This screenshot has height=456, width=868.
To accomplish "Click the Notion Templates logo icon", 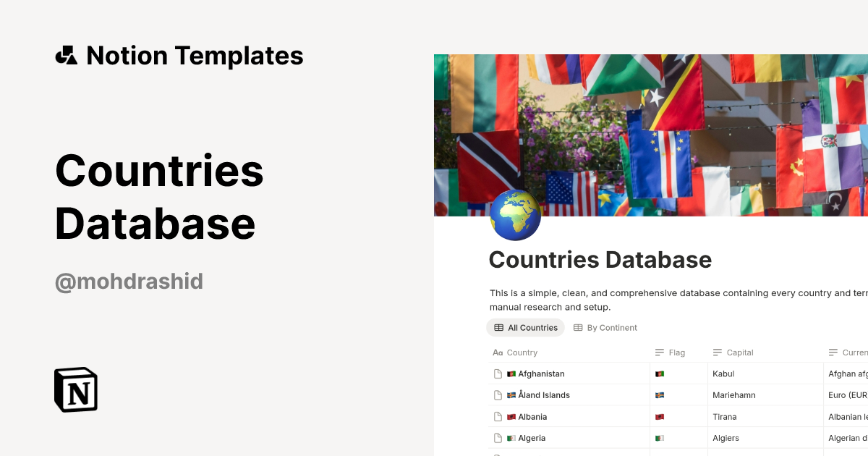I will (x=66, y=56).
